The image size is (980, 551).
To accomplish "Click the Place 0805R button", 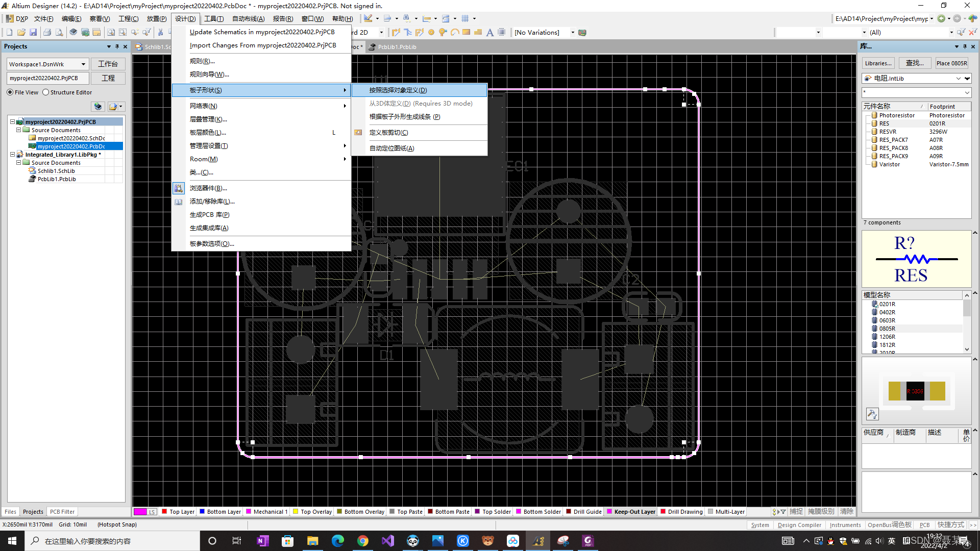I will point(951,63).
